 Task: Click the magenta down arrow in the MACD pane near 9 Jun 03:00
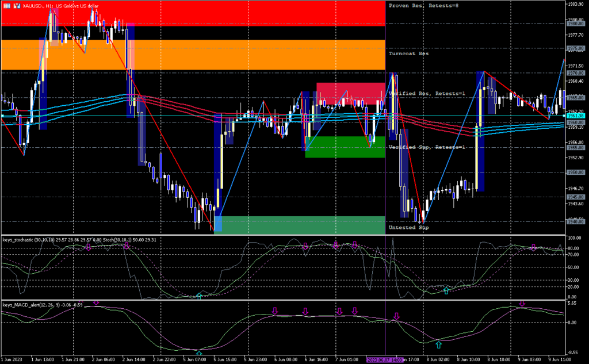[522, 303]
